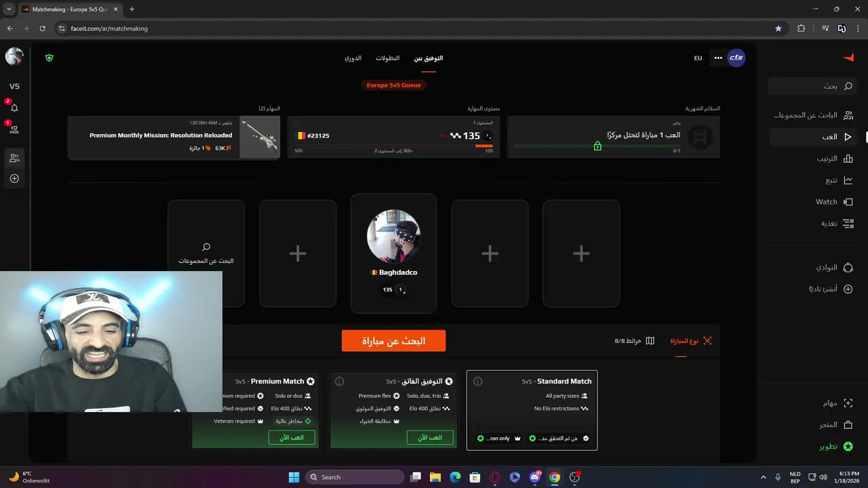Open the notifications bell icon
Screen dimensions: 868x488
coord(14,108)
